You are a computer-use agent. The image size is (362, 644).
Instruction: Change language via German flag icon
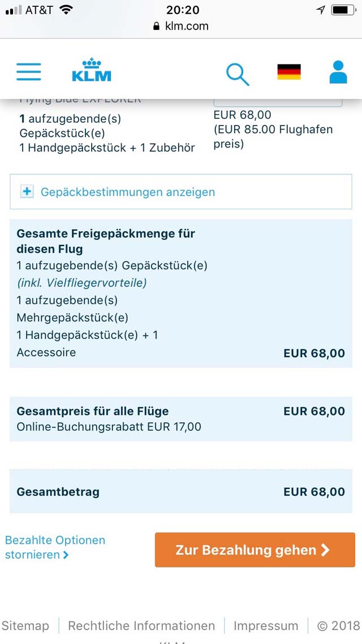point(289,72)
